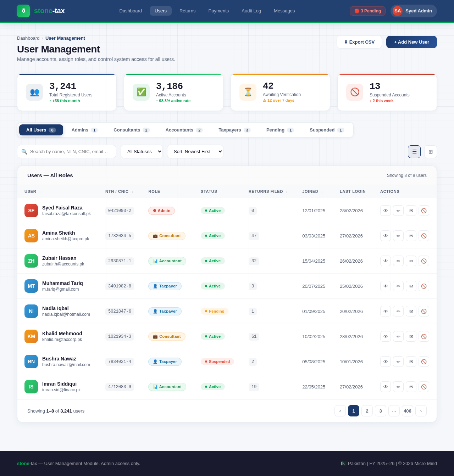The width and height of the screenshot is (454, 476).
Task: Click the Add New User button
Action: [x=411, y=42]
